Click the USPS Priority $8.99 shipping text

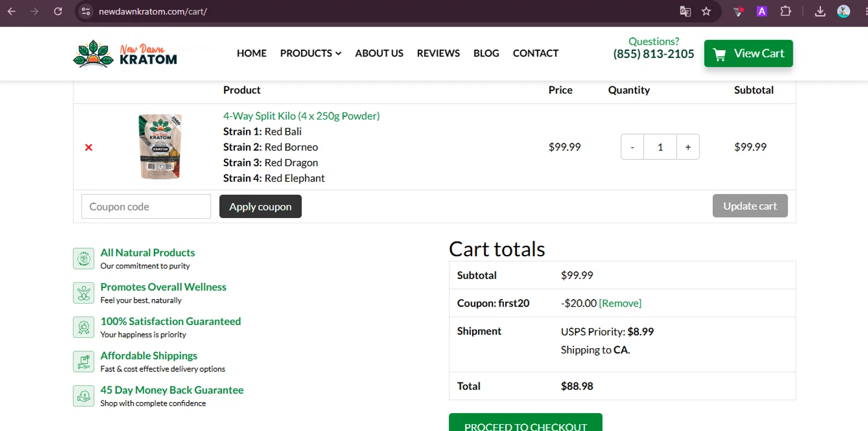[x=608, y=331]
